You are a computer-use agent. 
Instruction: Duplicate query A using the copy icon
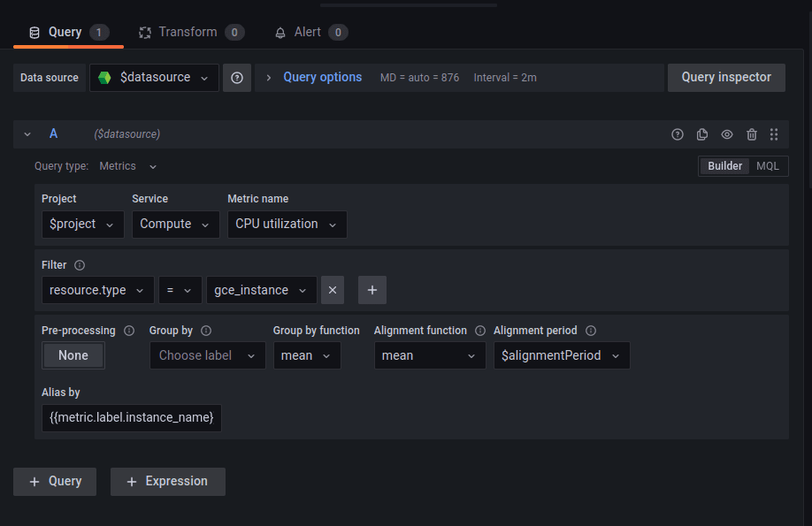pyautogui.click(x=702, y=134)
